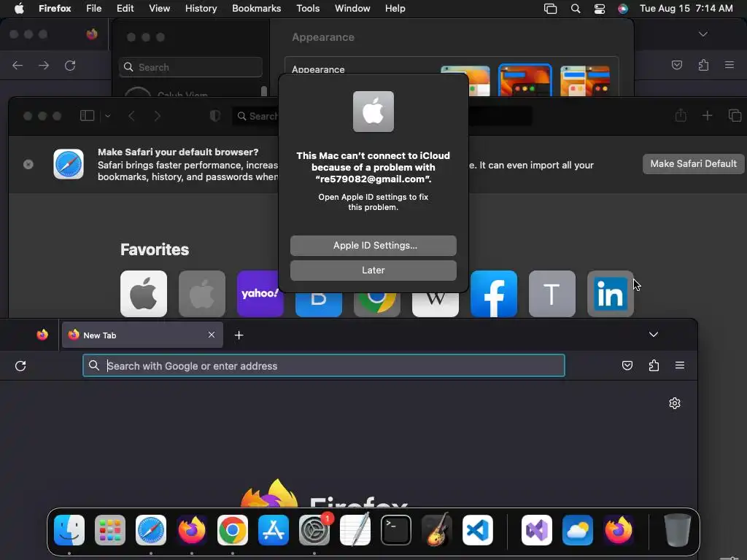This screenshot has width=747, height=560.
Task: Click Pocket icon in background Firefox window
Action: click(676, 65)
